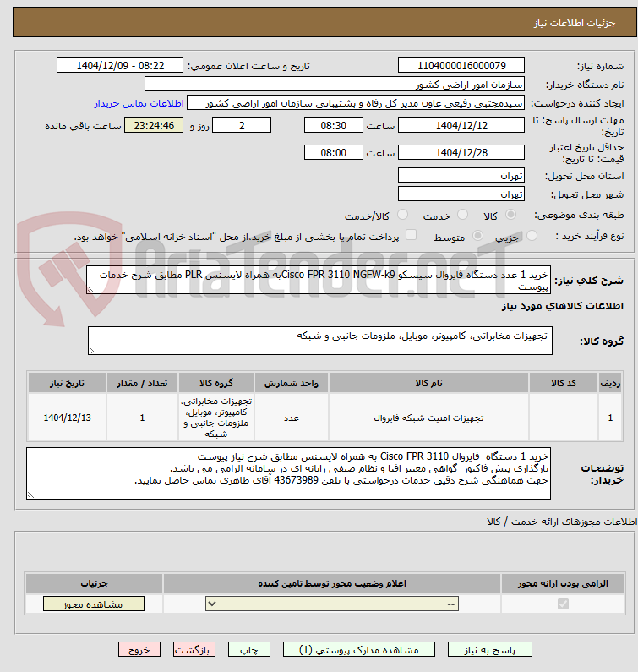
Task: Click the countdown timer 23:24:46
Action: coord(154,125)
